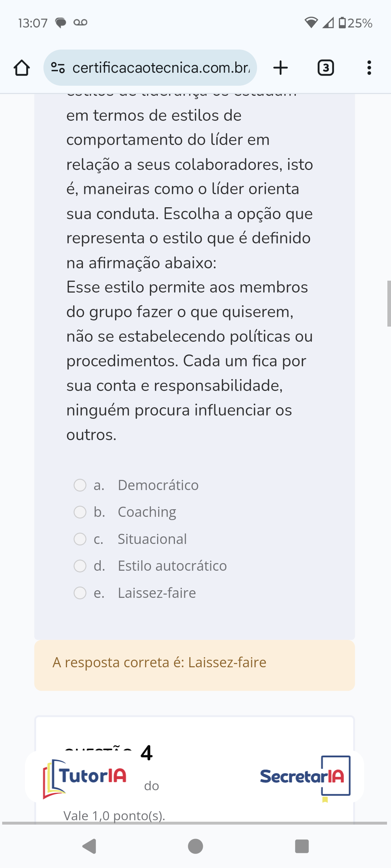
Task: Select the Democrático radio option
Action: tap(80, 485)
